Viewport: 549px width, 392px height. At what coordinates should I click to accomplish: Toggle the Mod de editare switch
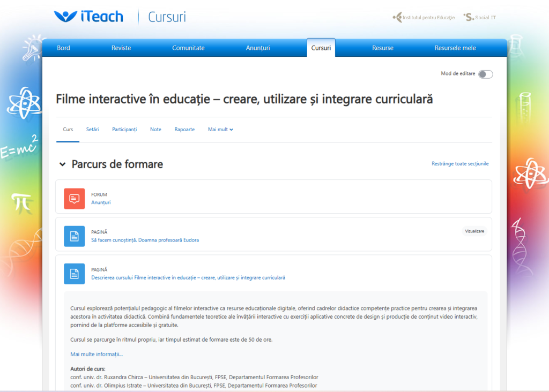[485, 74]
